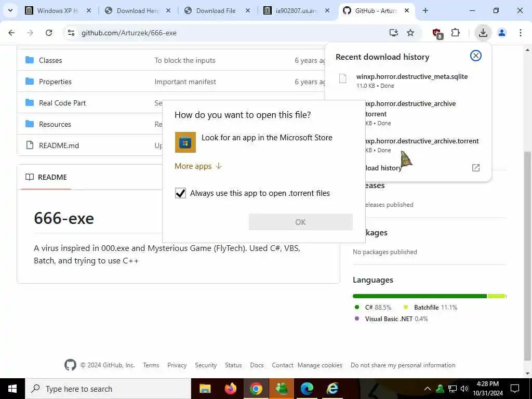Show hidden system tray icons

tap(428, 389)
